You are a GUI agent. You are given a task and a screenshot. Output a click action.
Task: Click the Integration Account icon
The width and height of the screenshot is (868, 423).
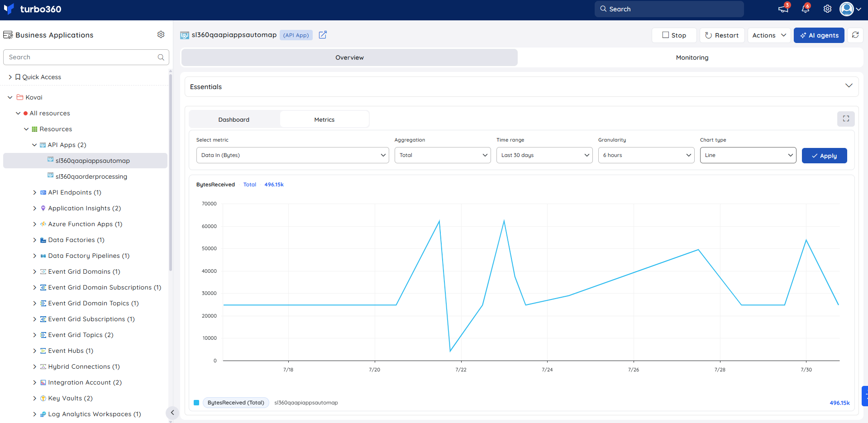pos(43,382)
